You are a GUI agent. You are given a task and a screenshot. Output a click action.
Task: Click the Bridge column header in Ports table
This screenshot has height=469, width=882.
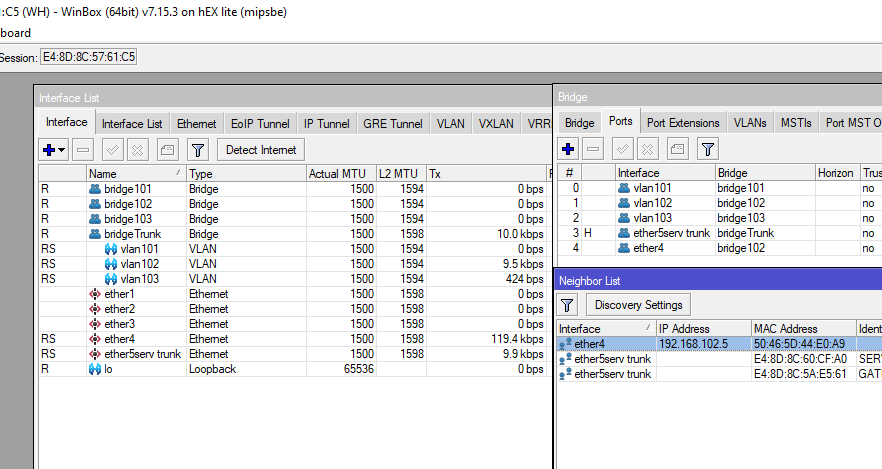(x=765, y=173)
